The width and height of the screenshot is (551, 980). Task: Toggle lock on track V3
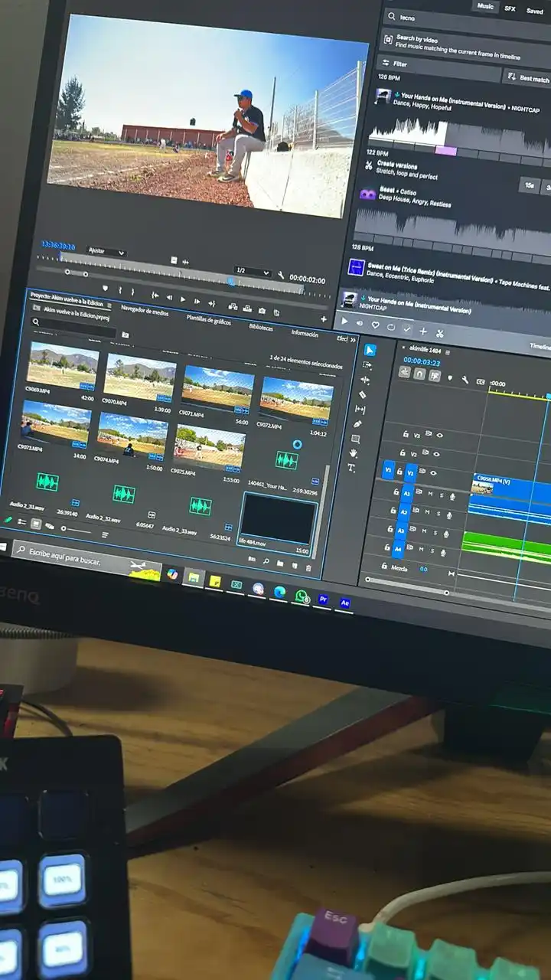pyautogui.click(x=406, y=433)
